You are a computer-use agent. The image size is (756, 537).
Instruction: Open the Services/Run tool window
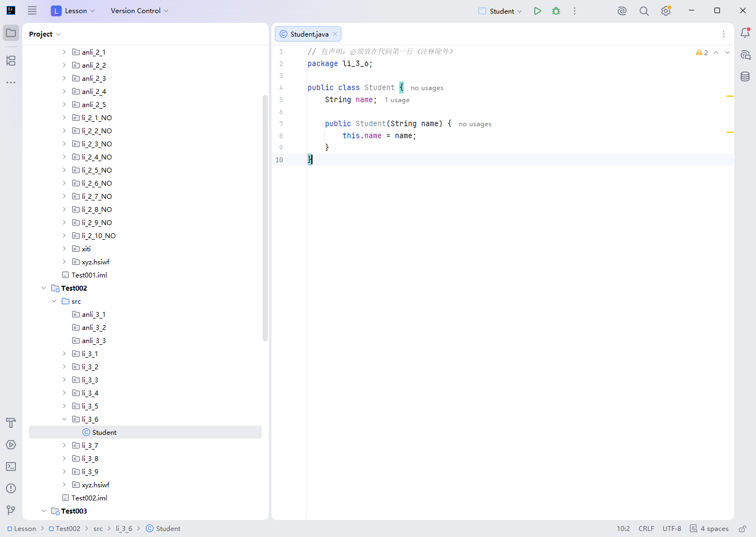click(11, 445)
